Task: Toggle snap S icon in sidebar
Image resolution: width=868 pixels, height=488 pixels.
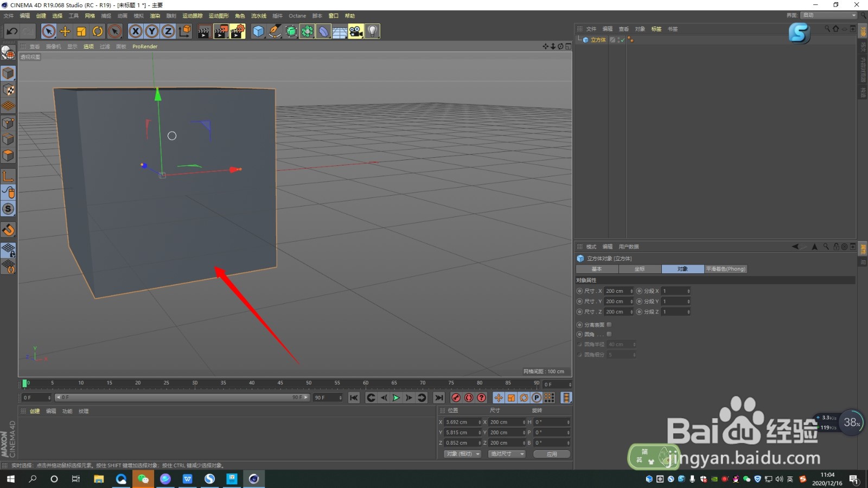Action: (x=8, y=209)
